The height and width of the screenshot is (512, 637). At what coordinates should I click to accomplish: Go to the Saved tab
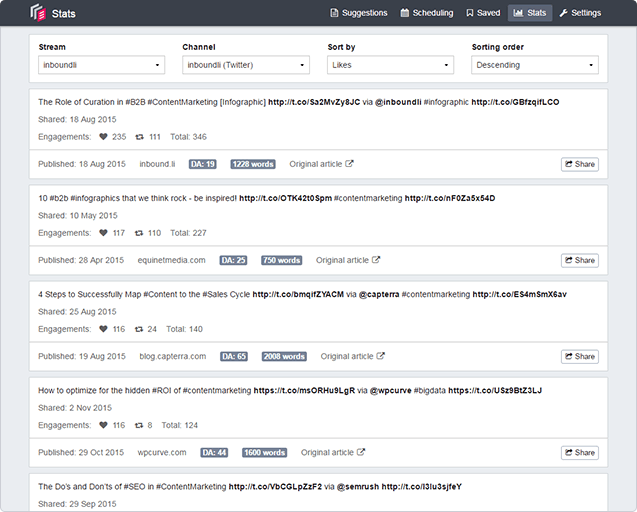483,13
